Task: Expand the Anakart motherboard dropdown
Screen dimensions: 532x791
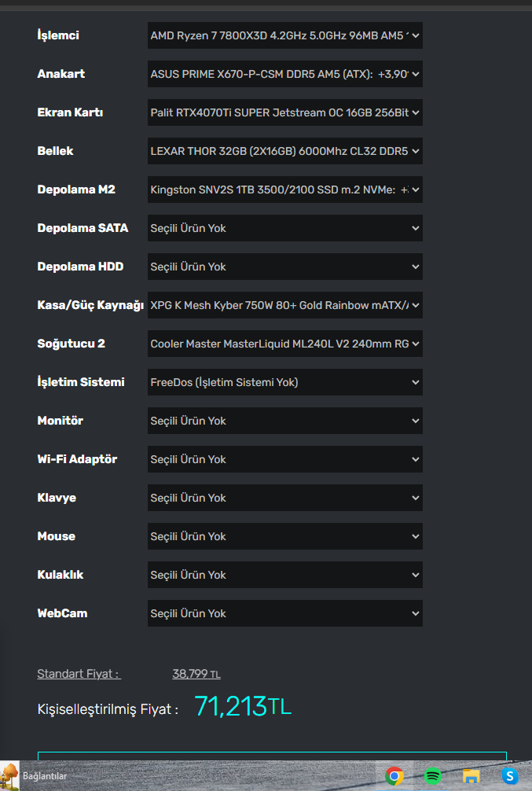Action: coord(285,74)
